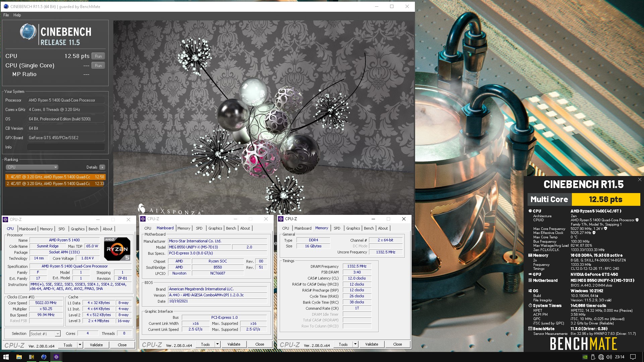
Task: Expand the Ranking CPU dropdown in Cinebench
Action: (32, 167)
